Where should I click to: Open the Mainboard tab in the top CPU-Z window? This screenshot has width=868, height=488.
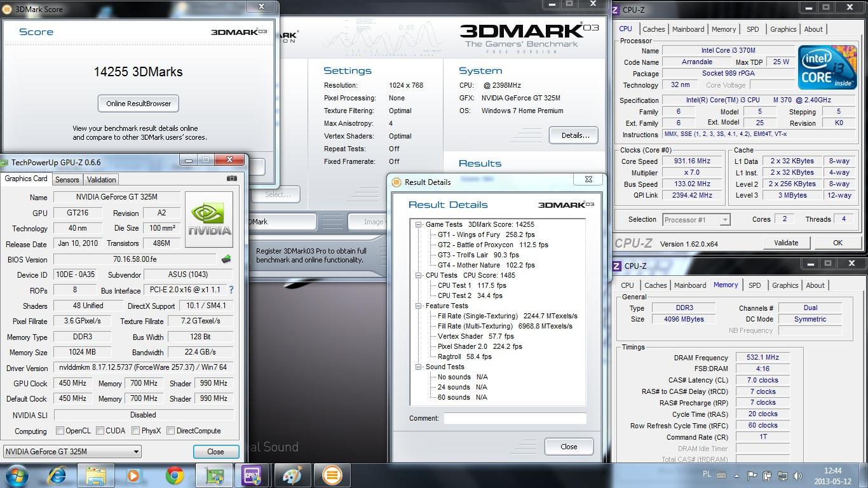click(x=688, y=29)
